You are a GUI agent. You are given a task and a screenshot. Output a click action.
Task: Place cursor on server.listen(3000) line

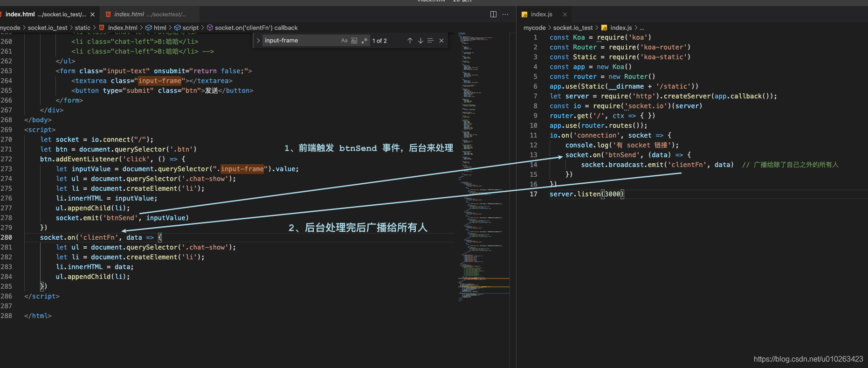tap(586, 194)
